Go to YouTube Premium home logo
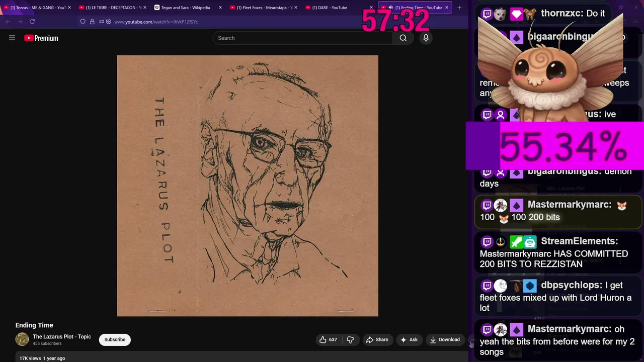Image resolution: width=644 pixels, height=362 pixels. coord(41,38)
